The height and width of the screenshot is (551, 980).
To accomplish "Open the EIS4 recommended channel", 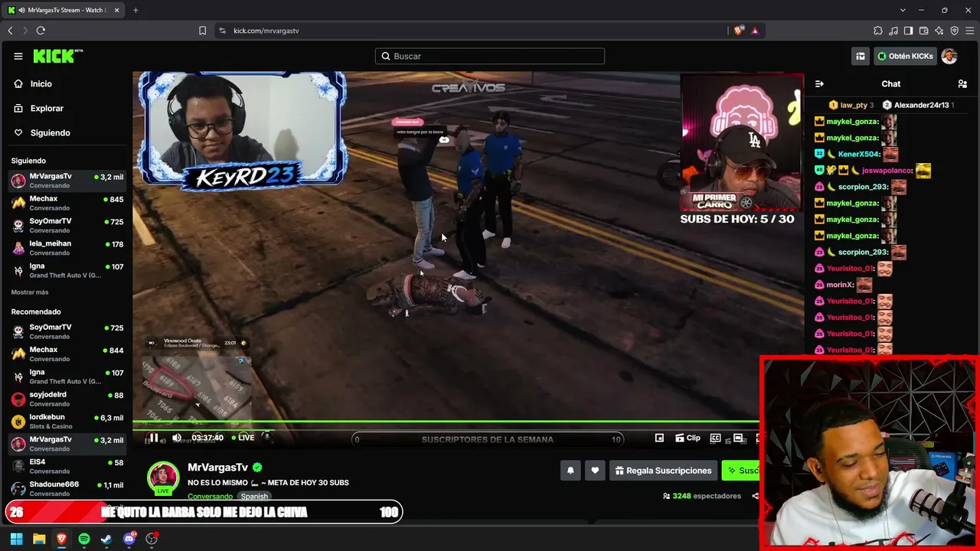I will pyautogui.click(x=67, y=467).
